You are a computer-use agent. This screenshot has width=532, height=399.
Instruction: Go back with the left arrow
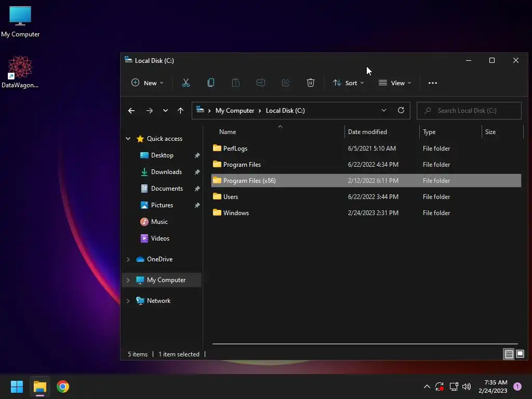(x=131, y=111)
